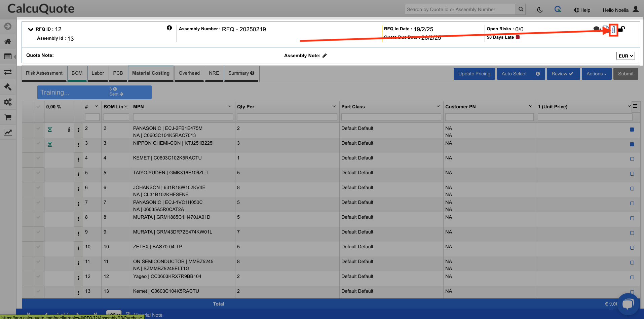Switch to the PCB tab

pyautogui.click(x=118, y=73)
